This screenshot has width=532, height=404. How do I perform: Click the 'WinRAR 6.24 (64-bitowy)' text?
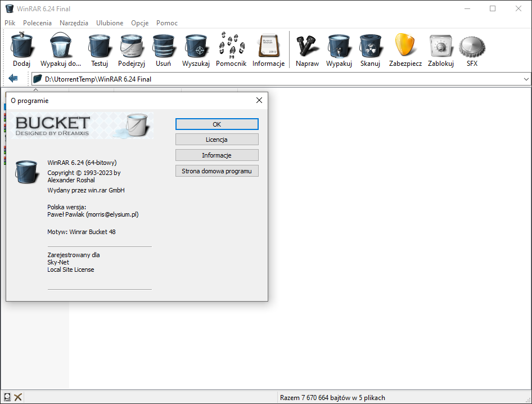click(x=82, y=163)
